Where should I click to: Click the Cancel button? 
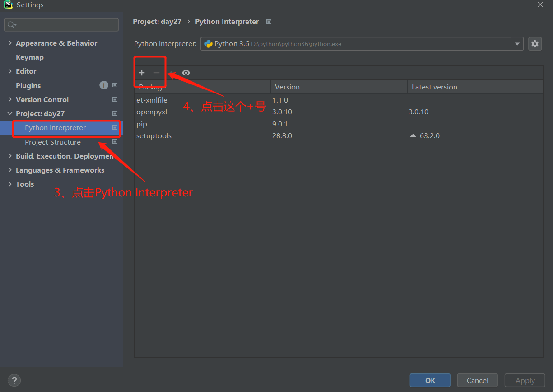click(477, 380)
